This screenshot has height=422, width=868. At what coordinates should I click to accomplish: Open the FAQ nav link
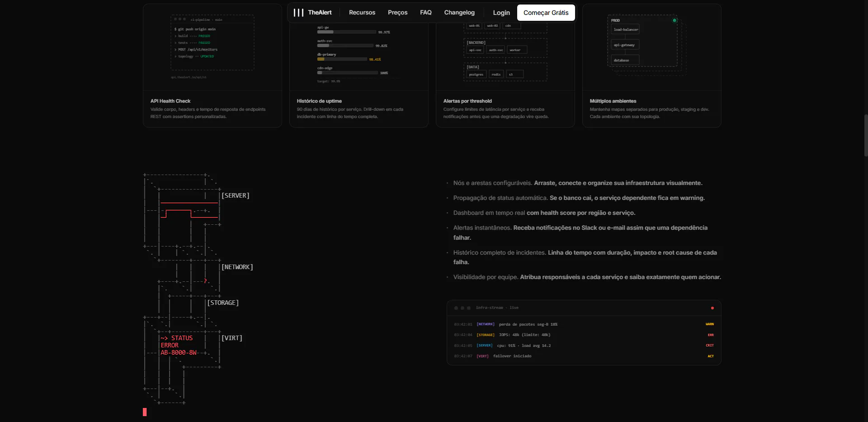(426, 13)
